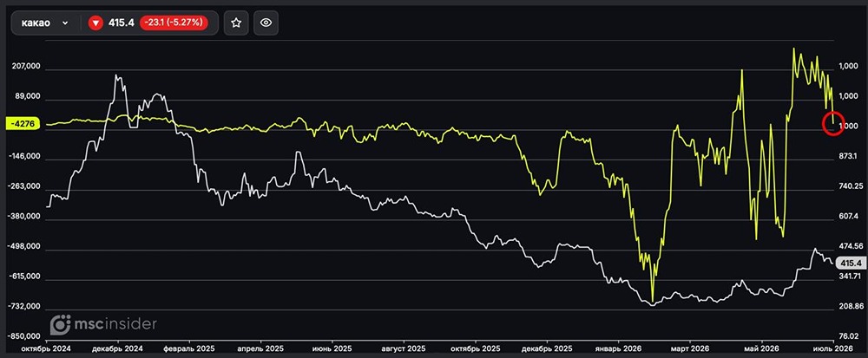Image resolution: width=868 pixels, height=358 pixels.
Task: Add chart to favorites with star icon
Action: tap(236, 23)
